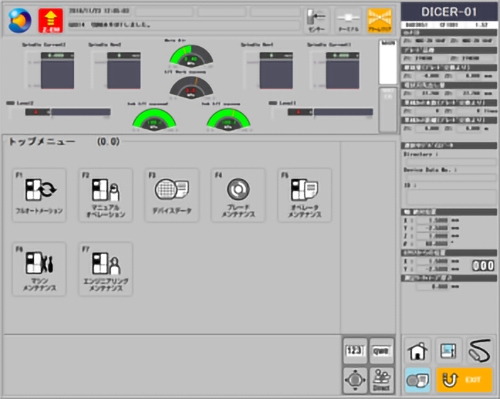The image size is (500, 399).
Task: Click the orange EXIT button
Action: tap(464, 380)
